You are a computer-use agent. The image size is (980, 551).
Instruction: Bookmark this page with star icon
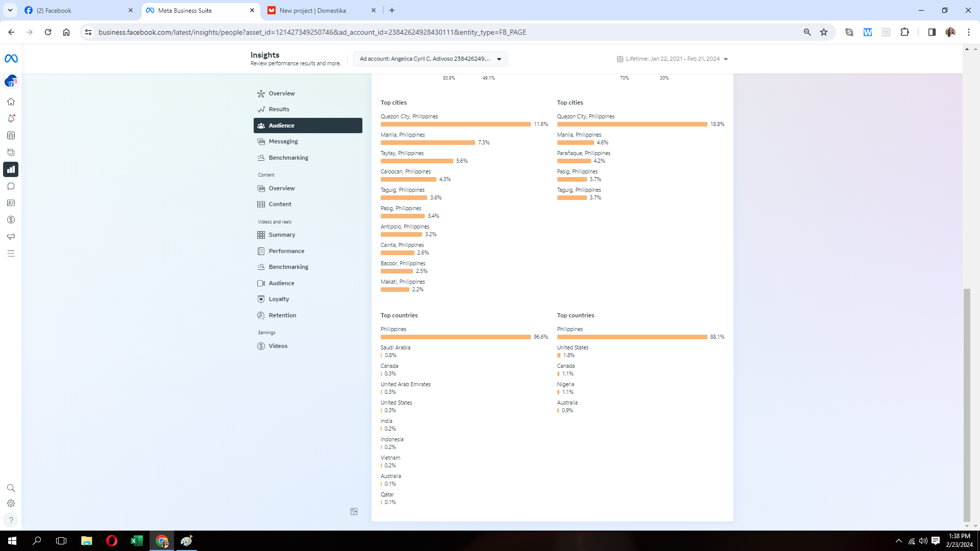pos(824,32)
